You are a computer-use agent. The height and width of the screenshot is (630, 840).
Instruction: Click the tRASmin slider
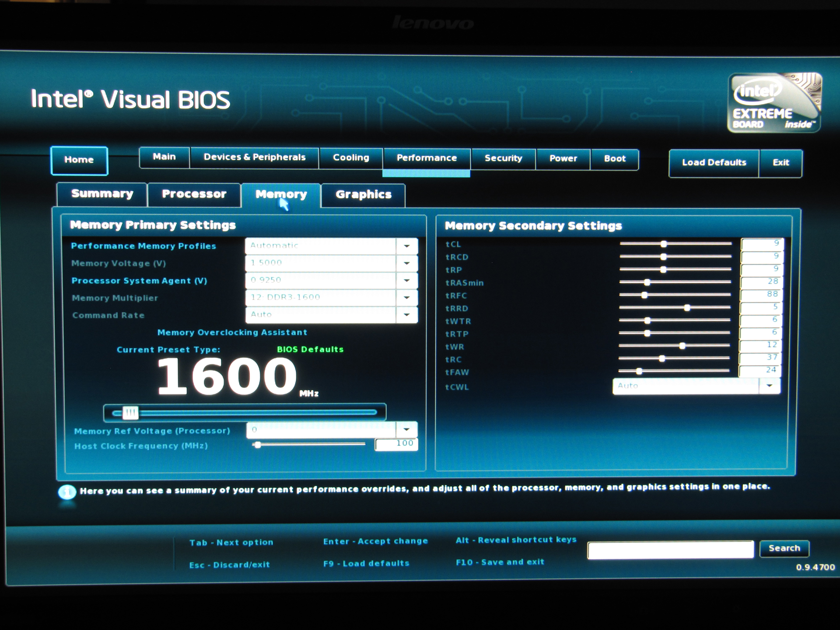click(x=675, y=282)
